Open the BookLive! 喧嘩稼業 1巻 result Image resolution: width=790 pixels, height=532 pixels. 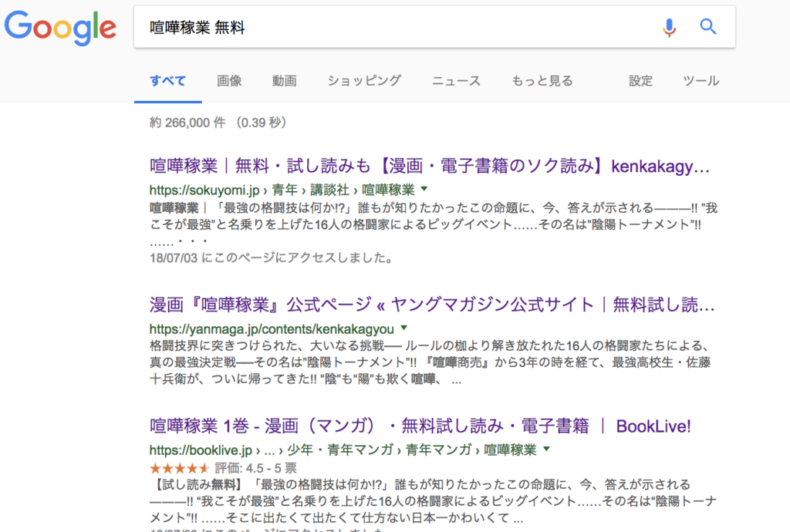coord(420,426)
